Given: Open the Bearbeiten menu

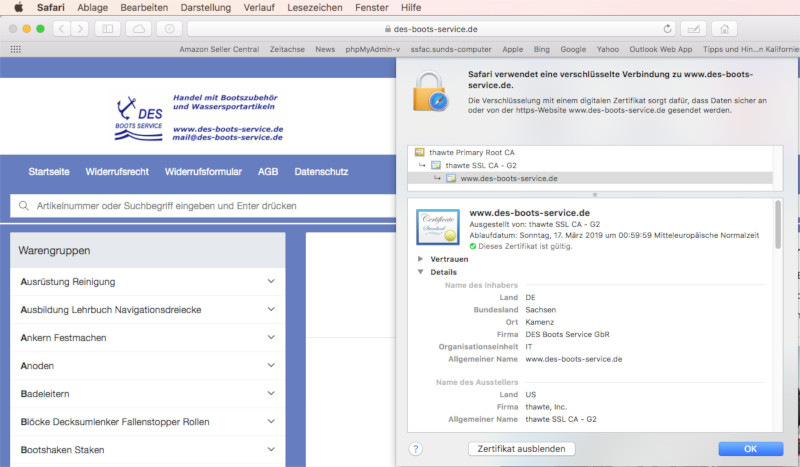Looking at the screenshot, I should click(144, 7).
